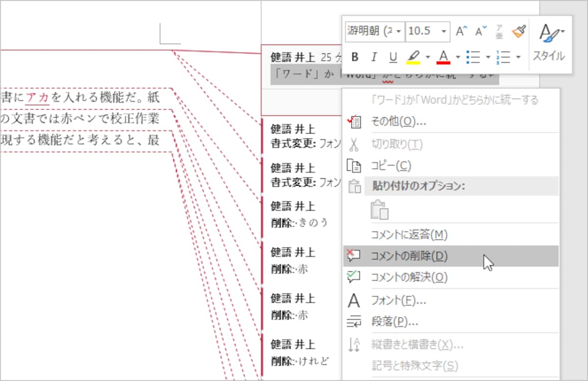Image resolution: width=588 pixels, height=381 pixels.
Task: Click the paragraph icon beside 段落(P)
Action: click(353, 322)
